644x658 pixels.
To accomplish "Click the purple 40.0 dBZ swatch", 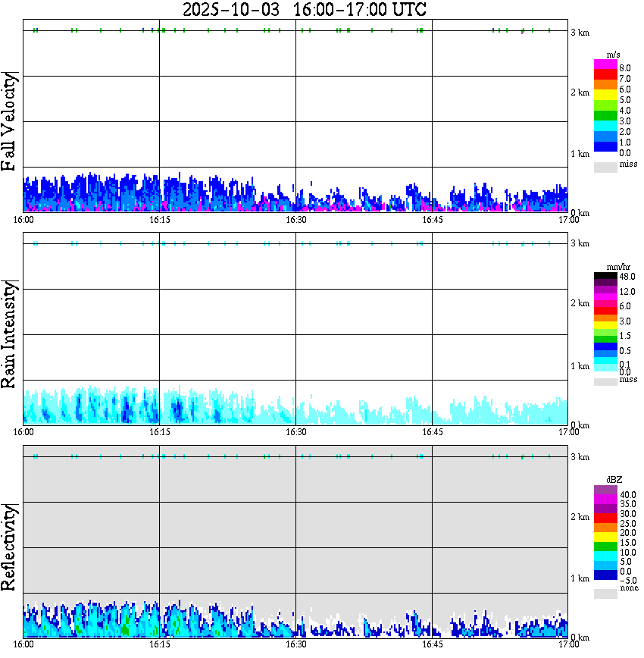I will [x=605, y=490].
